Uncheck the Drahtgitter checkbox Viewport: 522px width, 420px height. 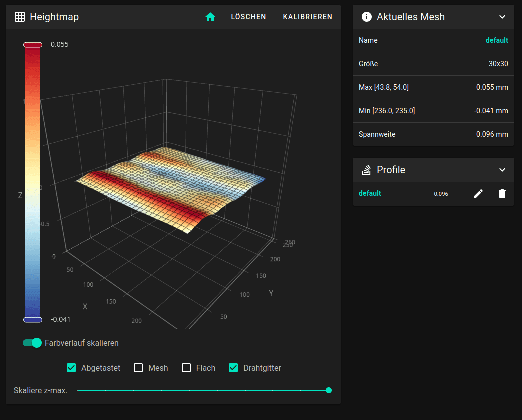pyautogui.click(x=233, y=368)
